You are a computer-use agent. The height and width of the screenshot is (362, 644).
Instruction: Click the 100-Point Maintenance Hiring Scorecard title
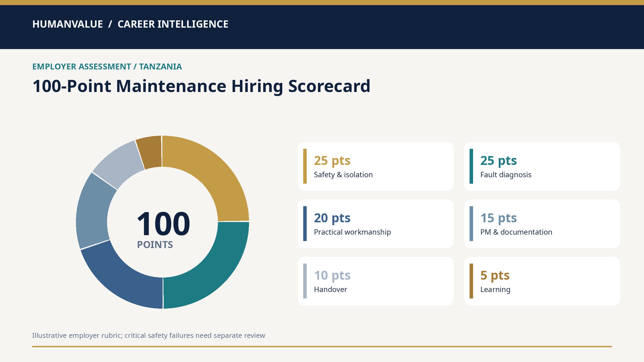pyautogui.click(x=201, y=86)
